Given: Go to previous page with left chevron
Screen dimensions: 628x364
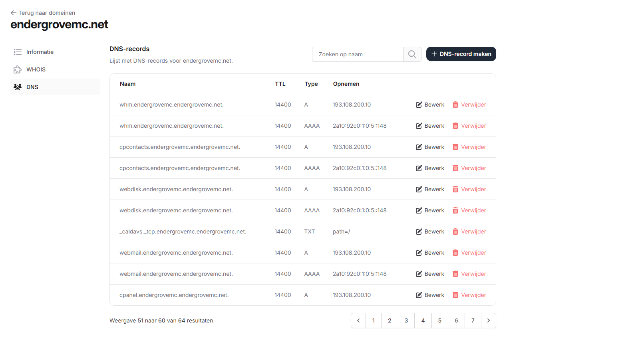Looking at the screenshot, I should click(358, 320).
